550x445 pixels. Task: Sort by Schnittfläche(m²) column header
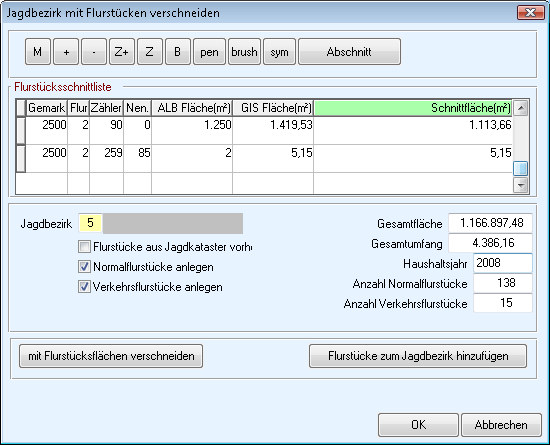(413, 108)
